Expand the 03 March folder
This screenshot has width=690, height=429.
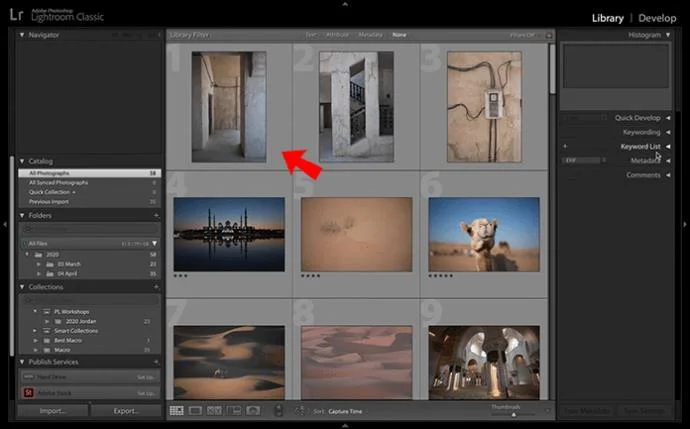37,263
